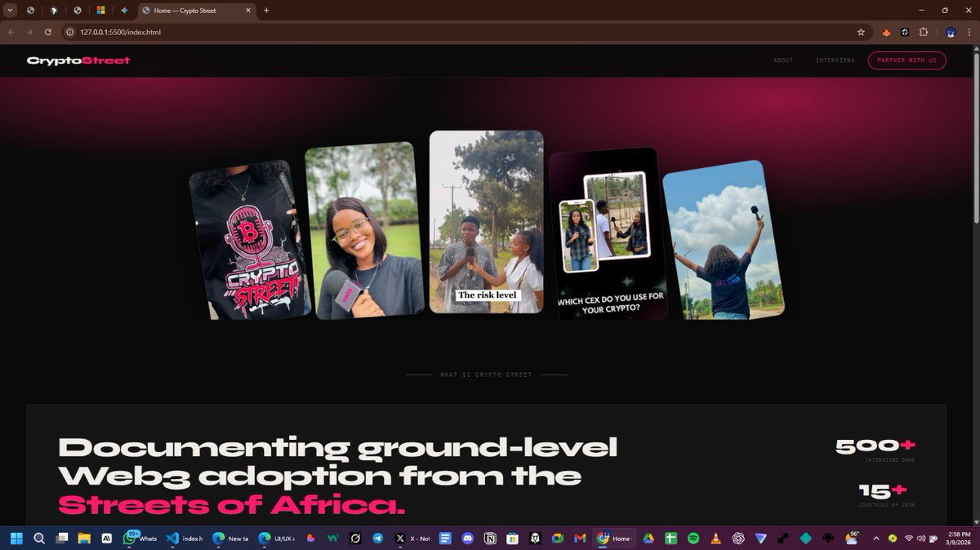Click the site info icon in address bar
This screenshot has height=550, width=980.
(71, 32)
